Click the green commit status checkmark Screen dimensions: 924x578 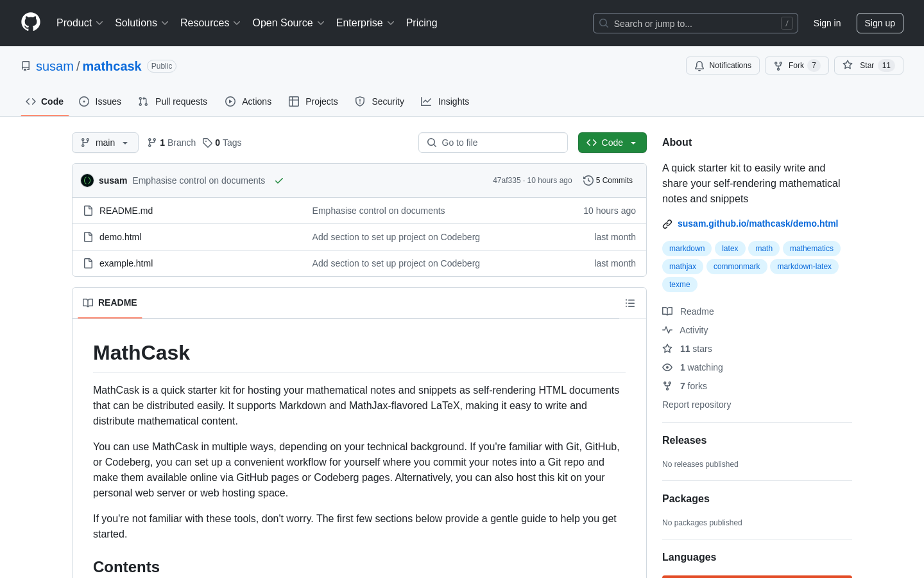tap(279, 180)
